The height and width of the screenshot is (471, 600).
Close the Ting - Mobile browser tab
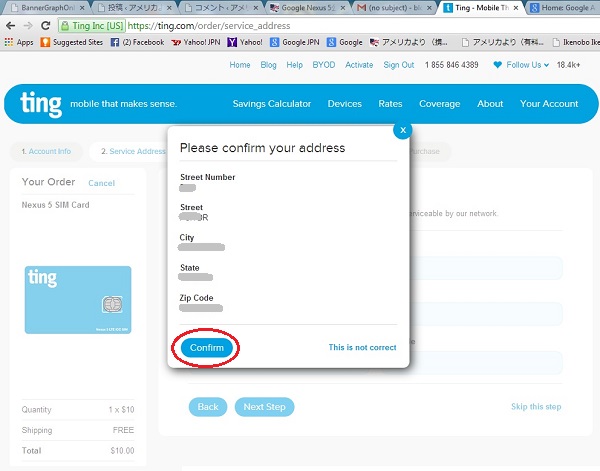pyautogui.click(x=516, y=8)
